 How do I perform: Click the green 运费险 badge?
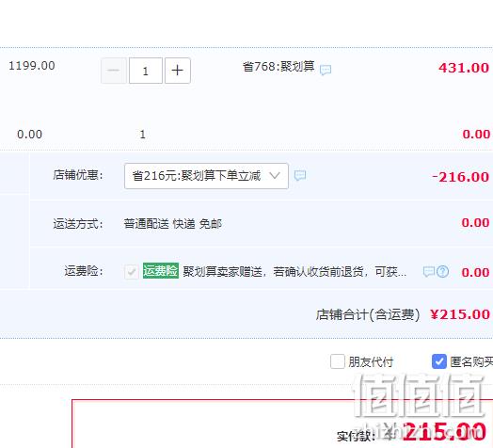click(x=161, y=270)
